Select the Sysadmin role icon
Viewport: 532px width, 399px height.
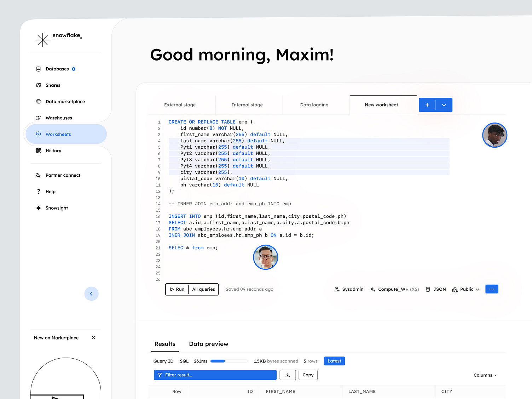[x=337, y=289]
